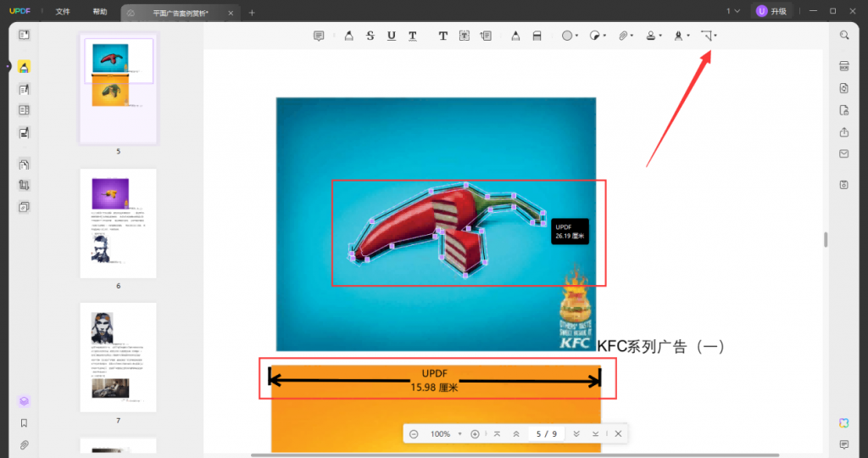Open the 帮助 menu
The height and width of the screenshot is (458, 868).
(100, 11)
